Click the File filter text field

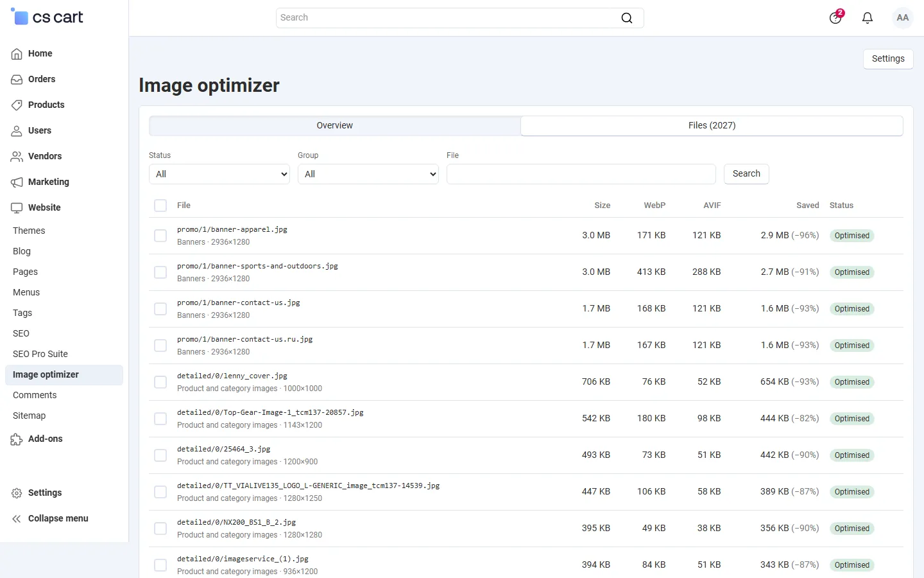[x=581, y=174]
